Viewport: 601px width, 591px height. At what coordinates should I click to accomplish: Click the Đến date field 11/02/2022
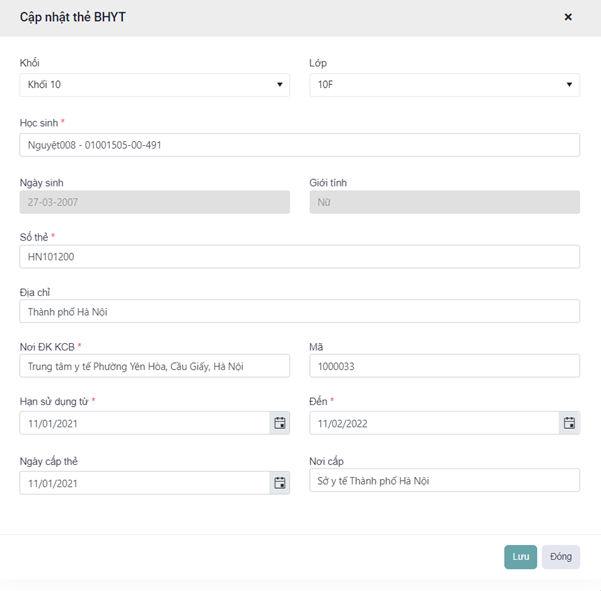(434, 423)
